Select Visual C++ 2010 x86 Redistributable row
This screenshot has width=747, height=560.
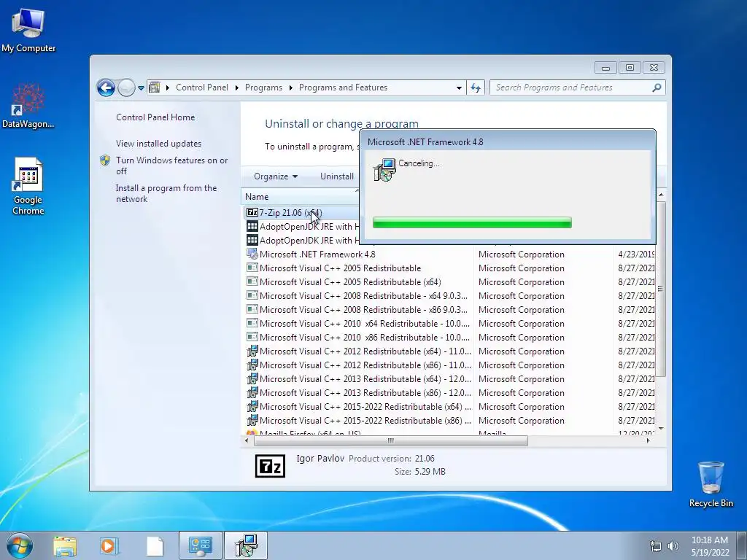(357, 337)
